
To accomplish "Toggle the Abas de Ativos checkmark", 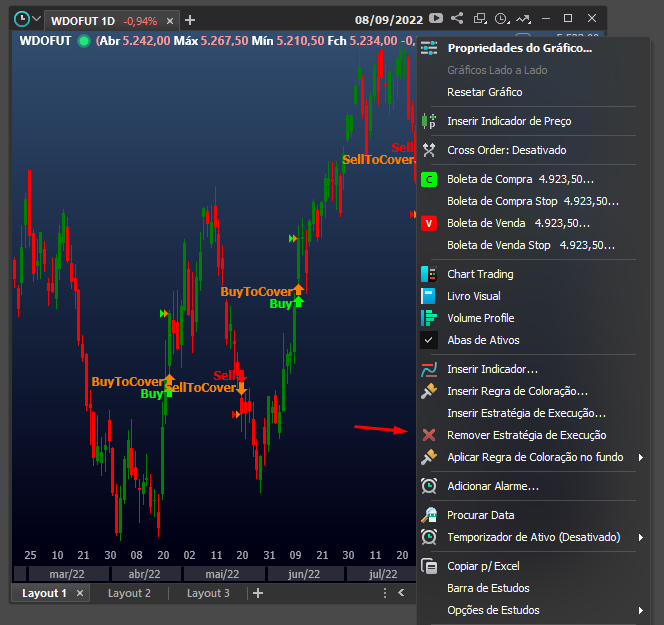I will (x=429, y=340).
